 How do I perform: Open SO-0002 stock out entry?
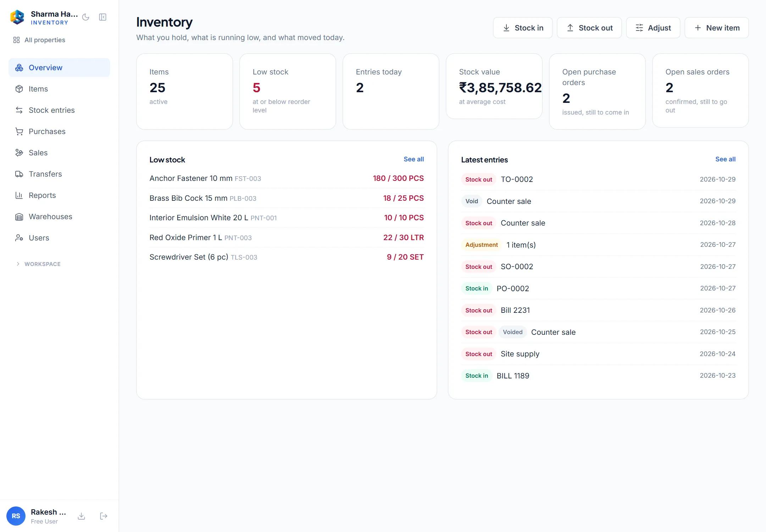click(598, 267)
